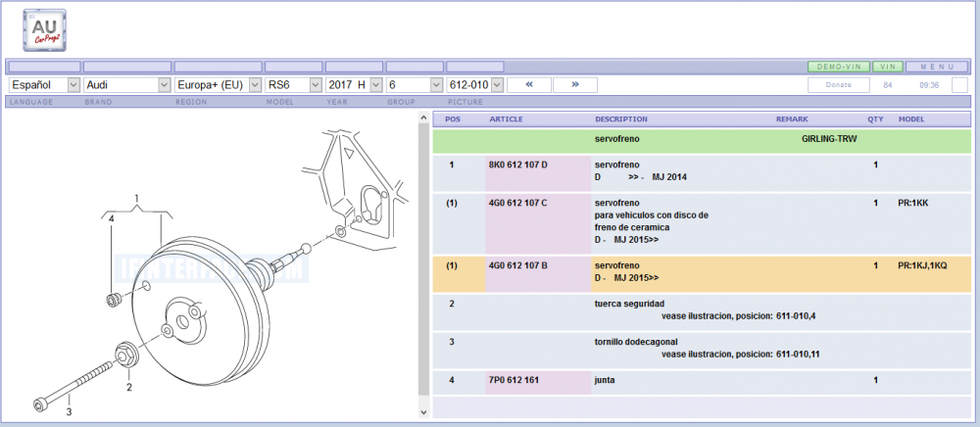
Task: Click article number 4G0 612 107 B
Action: click(x=518, y=265)
